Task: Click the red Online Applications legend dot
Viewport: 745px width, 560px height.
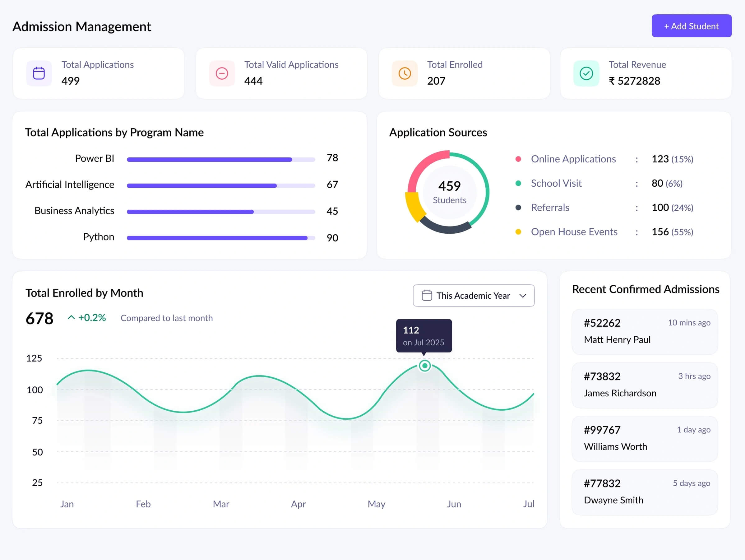Action: point(518,159)
